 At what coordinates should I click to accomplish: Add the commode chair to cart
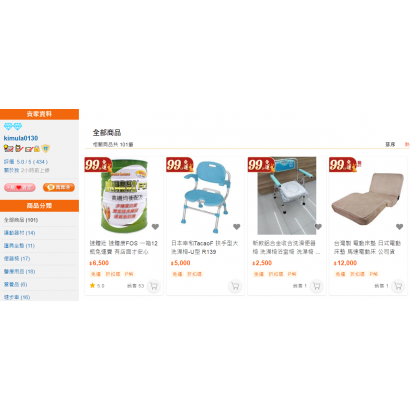coord(316,286)
